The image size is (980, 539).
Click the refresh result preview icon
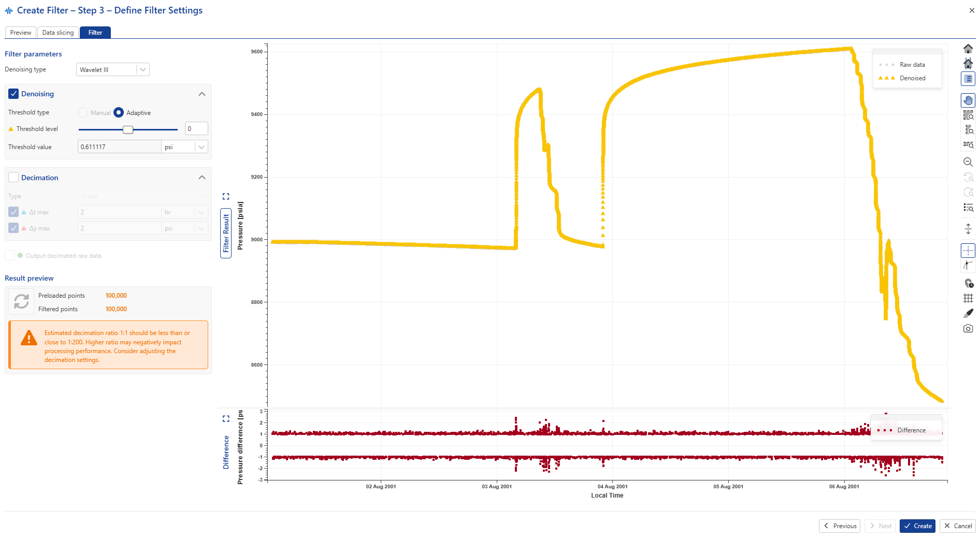(21, 301)
